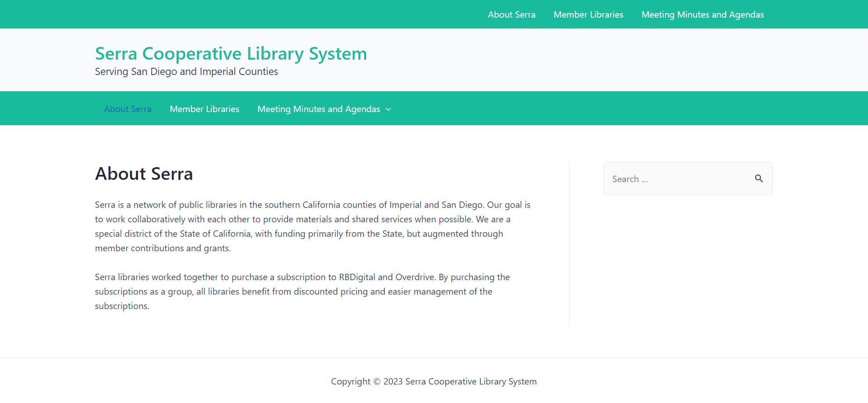Open About Serra in the top bar
The height and width of the screenshot is (403, 868).
pos(511,14)
